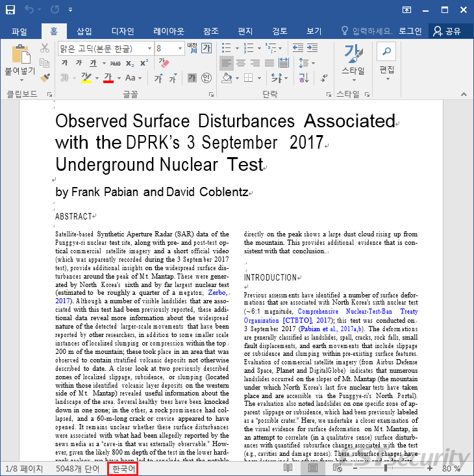Apply yellow text highlight color
The image size is (474, 476).
point(86,78)
